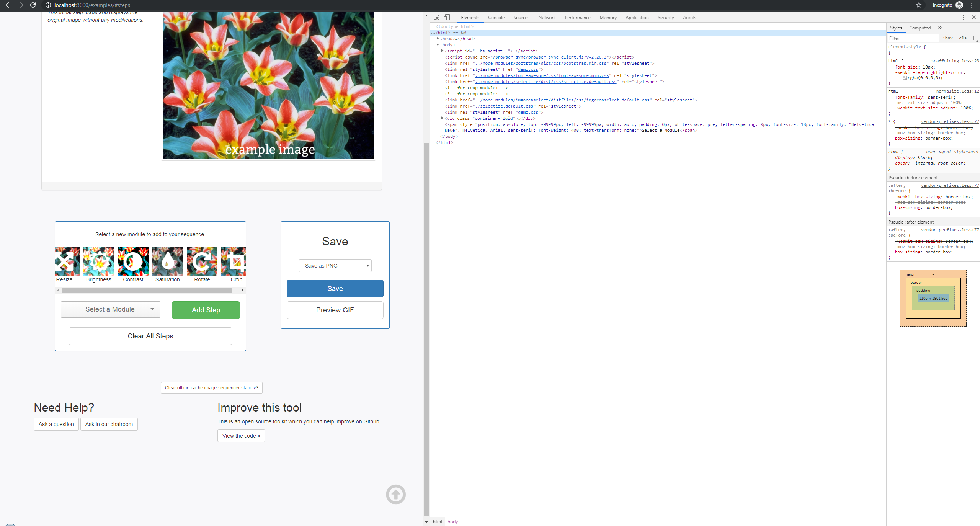Bookmark this page with the star icon
Viewport: 980px width, 526px height.
tap(919, 5)
